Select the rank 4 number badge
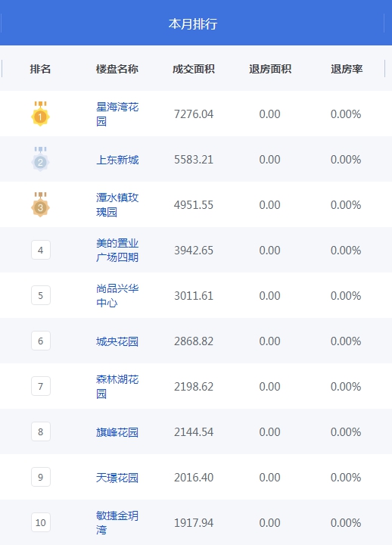 pos(41,250)
